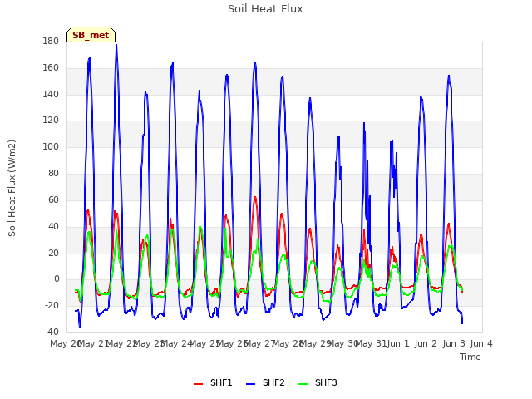Toggle SHF2 series in the legend
The height and width of the screenshot is (399, 532).
(265, 382)
